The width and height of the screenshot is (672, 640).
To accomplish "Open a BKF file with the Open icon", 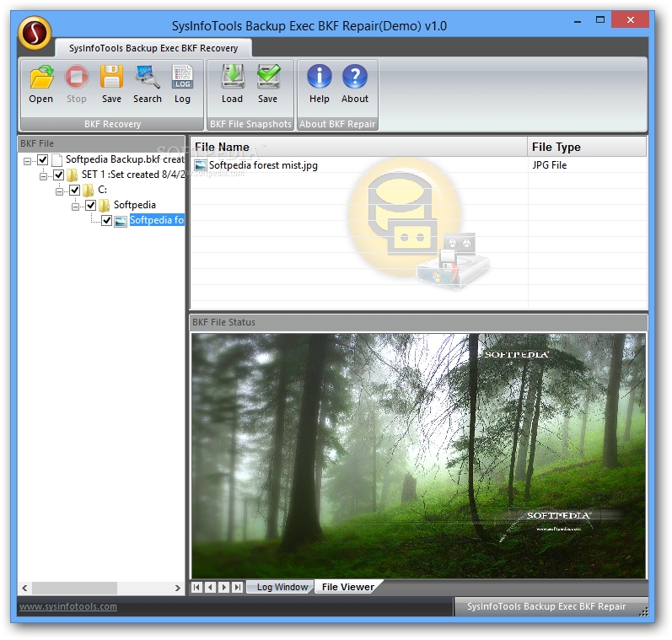I will coord(41,78).
